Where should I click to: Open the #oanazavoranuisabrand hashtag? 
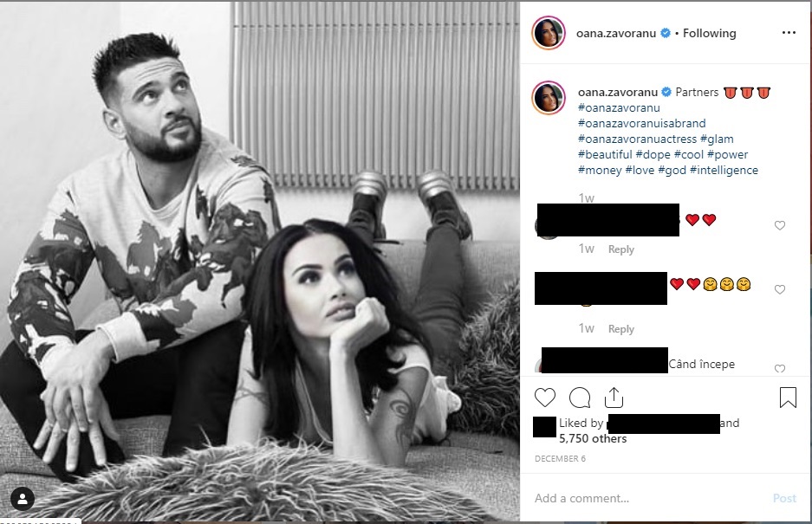pos(641,123)
